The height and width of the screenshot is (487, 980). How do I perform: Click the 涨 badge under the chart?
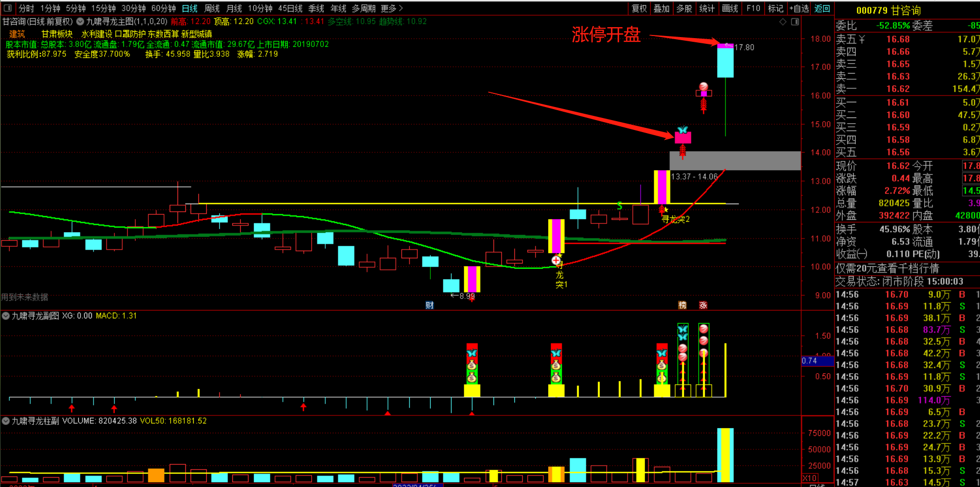click(x=703, y=305)
